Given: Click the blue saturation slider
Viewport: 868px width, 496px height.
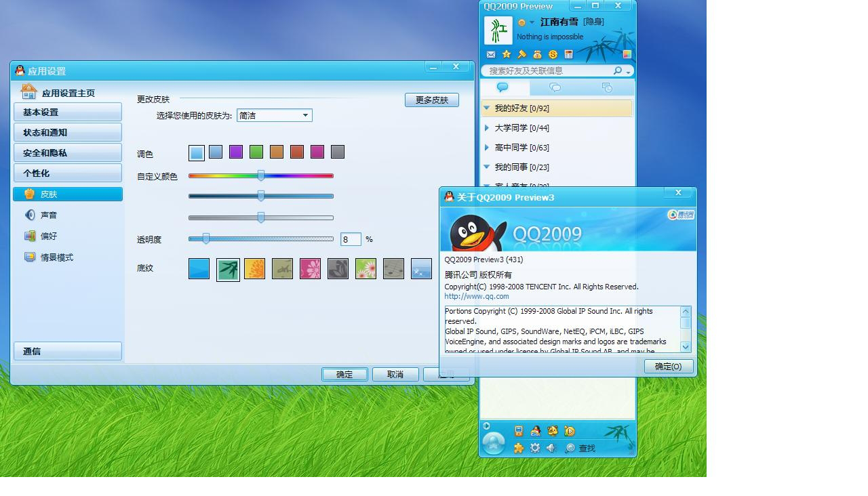Looking at the screenshot, I should point(261,196).
